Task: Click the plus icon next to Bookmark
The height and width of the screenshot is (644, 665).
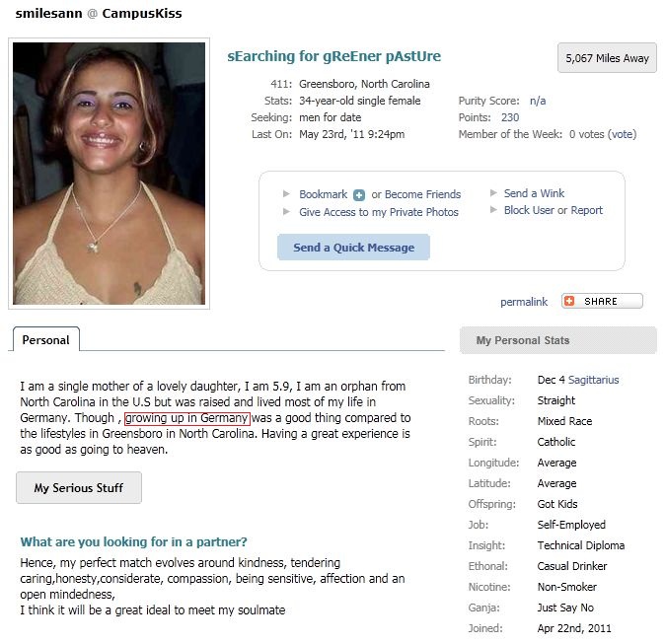Action: coord(359,195)
